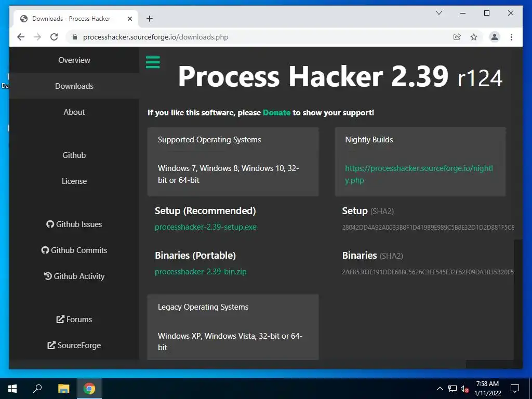Download processhacker-2.39-bin.zip
This screenshot has width=532, height=399.
click(x=201, y=272)
